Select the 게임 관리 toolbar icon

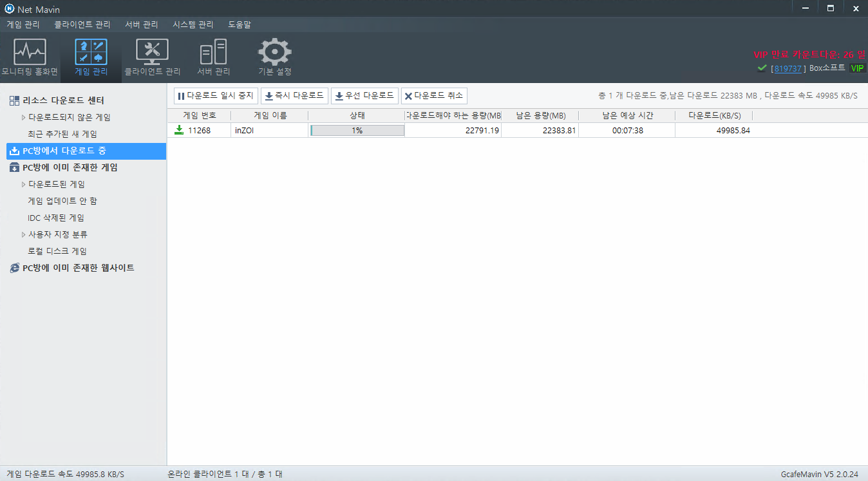(91, 52)
